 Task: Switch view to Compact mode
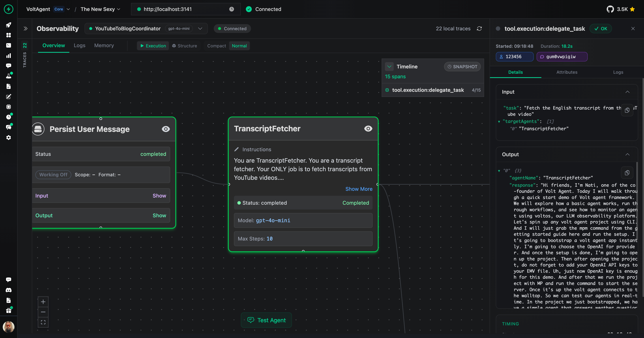[x=216, y=46]
